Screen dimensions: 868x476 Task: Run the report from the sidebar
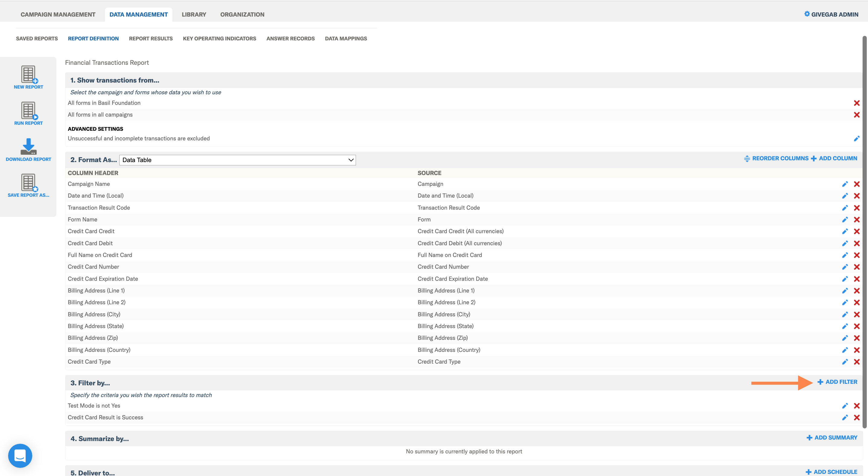point(28,114)
